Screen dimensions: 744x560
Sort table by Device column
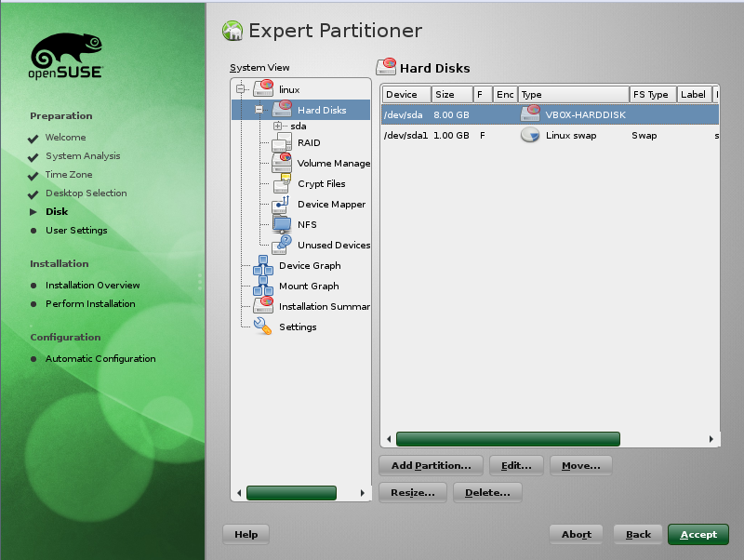click(x=406, y=95)
